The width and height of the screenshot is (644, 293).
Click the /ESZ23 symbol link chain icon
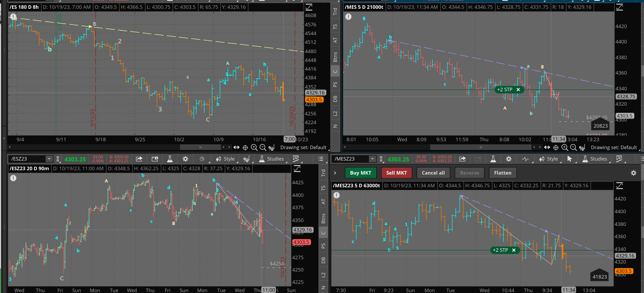pyautogui.click(x=58, y=159)
